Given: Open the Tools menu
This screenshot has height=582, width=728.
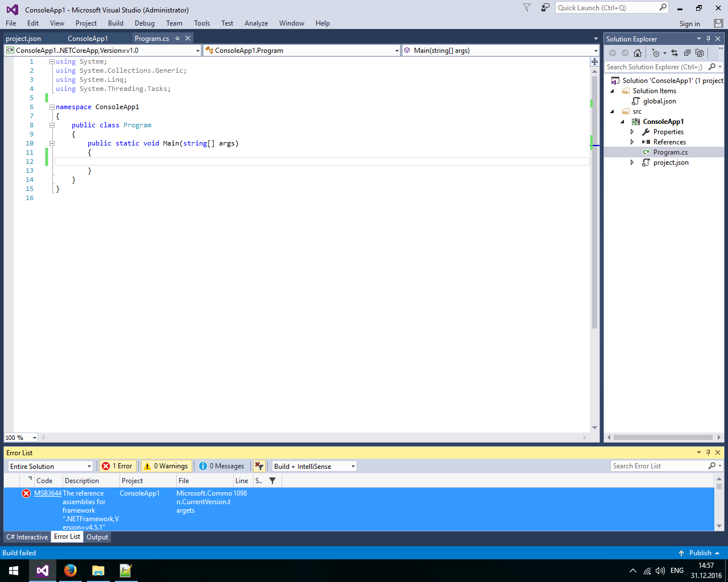Looking at the screenshot, I should [202, 23].
